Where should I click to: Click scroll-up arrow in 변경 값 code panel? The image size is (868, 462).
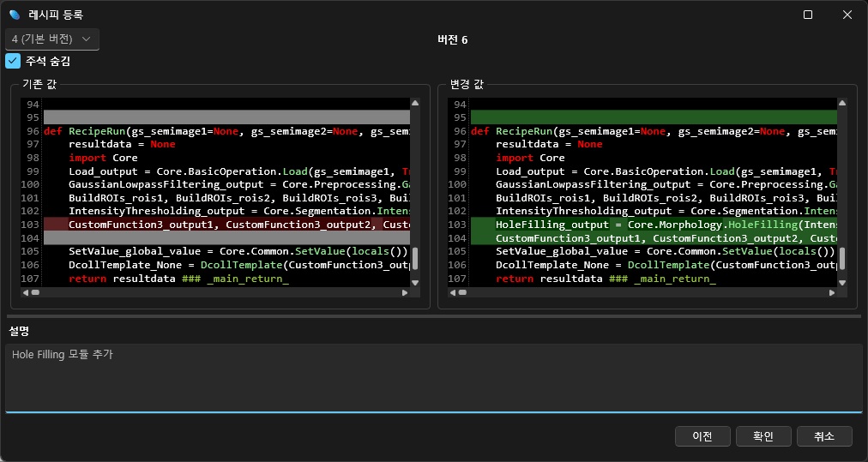(x=842, y=103)
